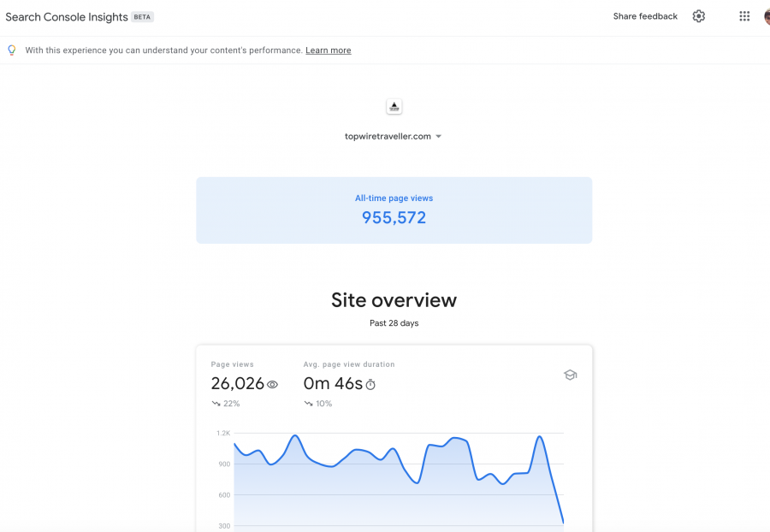Click the 0m 46s duration value

point(333,384)
